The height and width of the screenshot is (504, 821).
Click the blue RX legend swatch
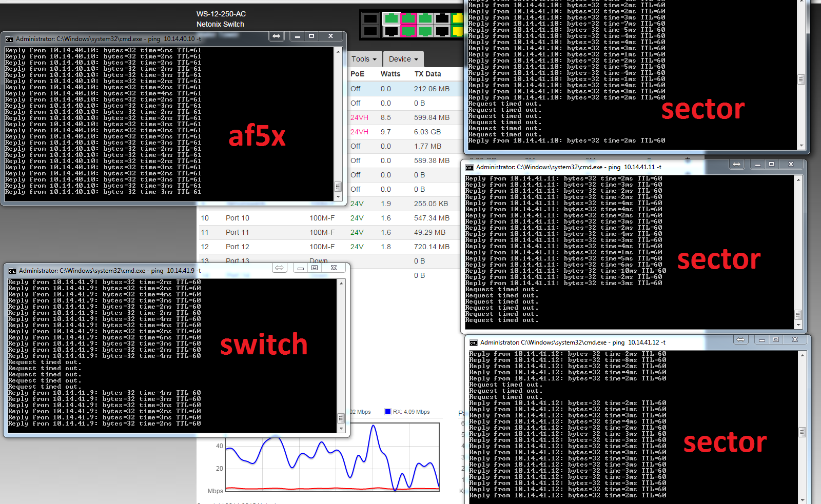click(388, 412)
